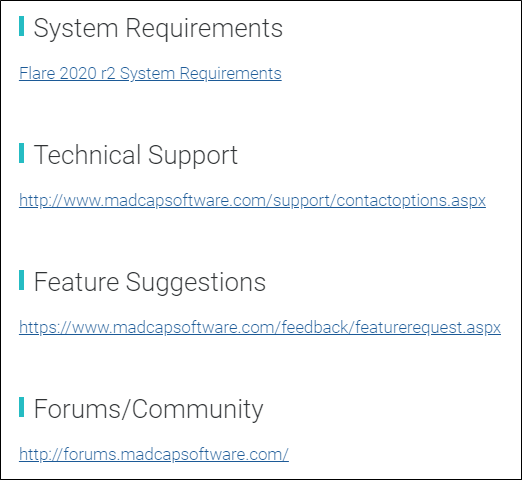Click teal bar beside Forums/Community
522x480 pixels.
pos(22,407)
